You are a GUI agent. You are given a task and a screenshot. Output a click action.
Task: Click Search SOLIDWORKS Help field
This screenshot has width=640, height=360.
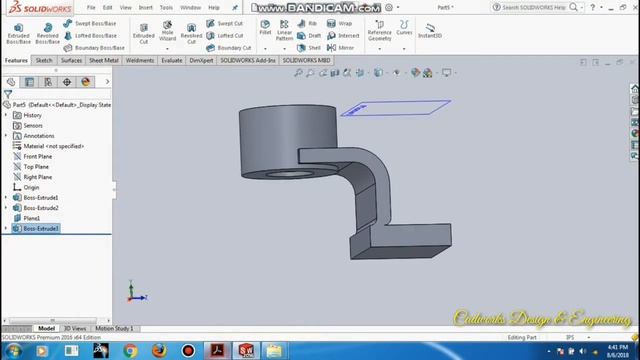(x=534, y=7)
